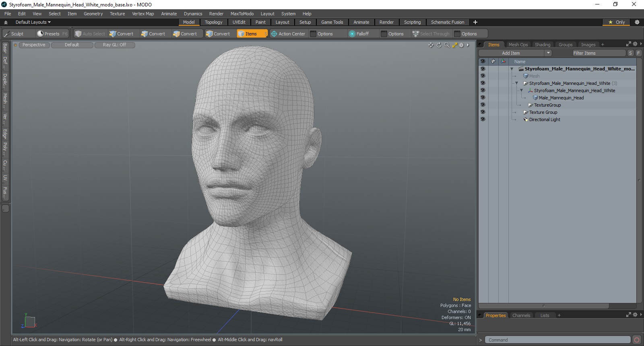This screenshot has height=346, width=644.
Task: Click the S button beside Filter Items
Action: (x=630, y=53)
